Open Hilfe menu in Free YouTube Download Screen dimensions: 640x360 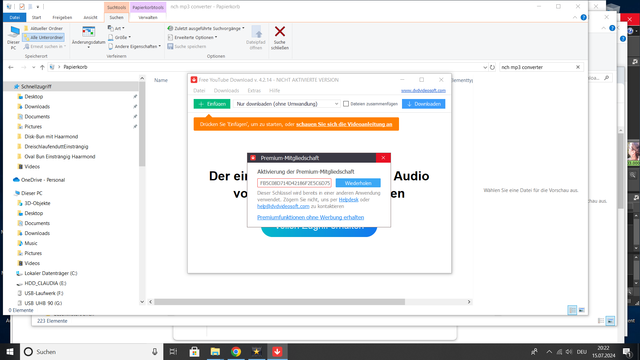pyautogui.click(x=274, y=91)
